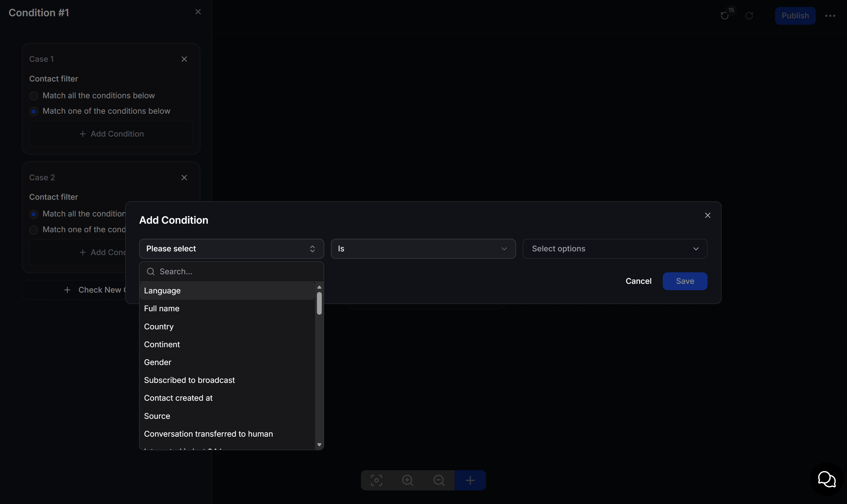Remove Case 2 with its X icon
Image resolution: width=847 pixels, height=504 pixels.
[x=184, y=178]
